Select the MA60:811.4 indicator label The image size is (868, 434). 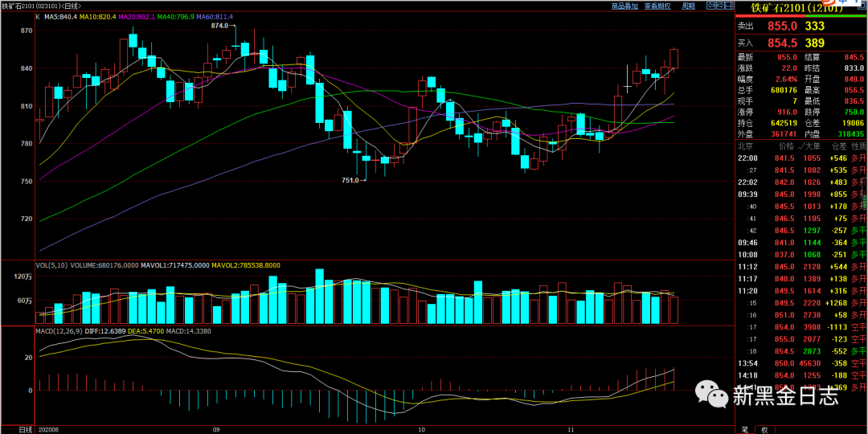pos(215,17)
